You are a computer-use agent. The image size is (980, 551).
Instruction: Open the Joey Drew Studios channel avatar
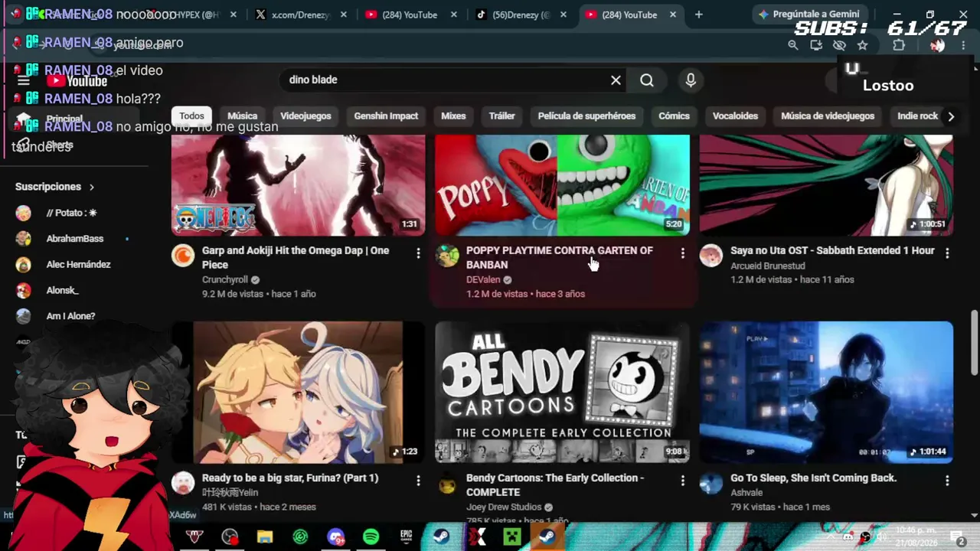click(447, 483)
